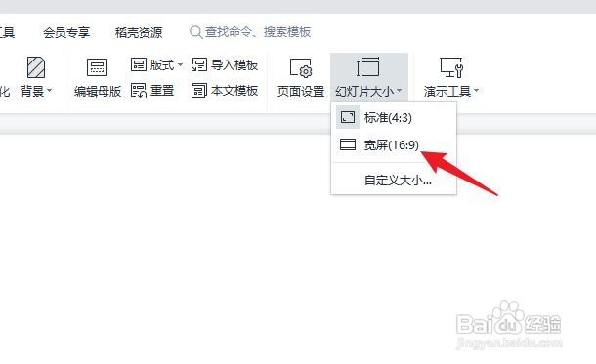
Task: Click the 重置 label
Action: pyautogui.click(x=162, y=91)
